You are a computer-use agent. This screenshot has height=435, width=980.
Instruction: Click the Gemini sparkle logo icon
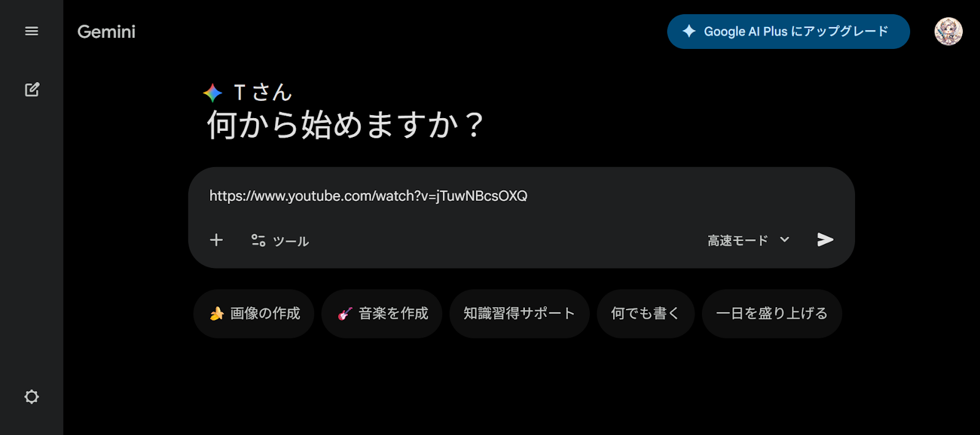point(213,93)
